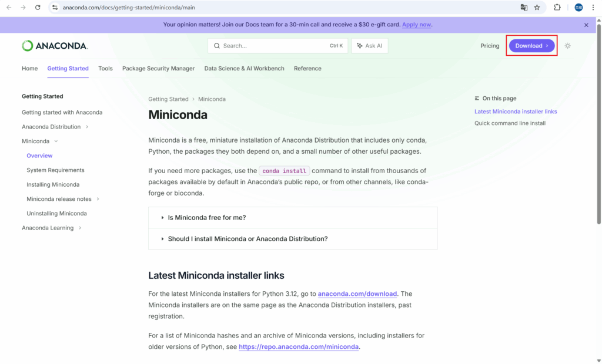Click Apply now in the banner

416,25
